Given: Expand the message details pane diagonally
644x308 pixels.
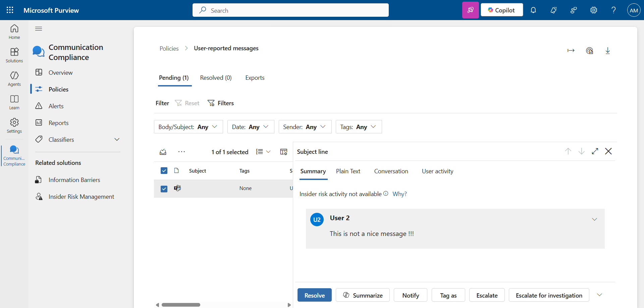Looking at the screenshot, I should pos(595,151).
